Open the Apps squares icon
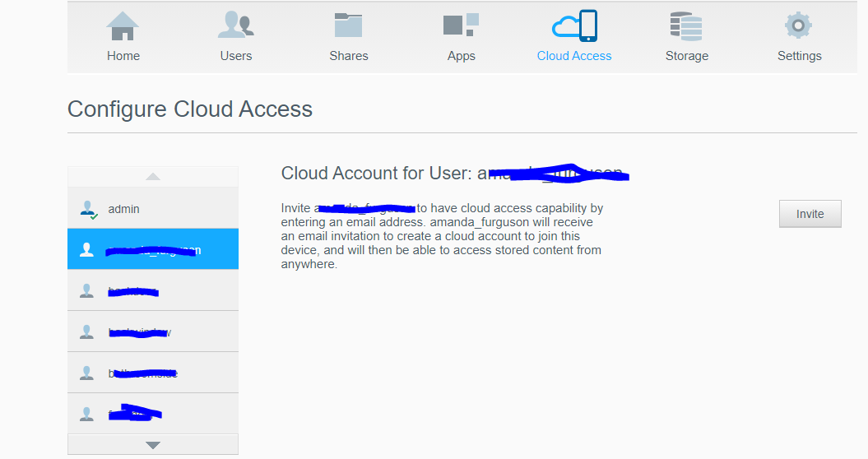Viewport: 868px width, 459px height. pyautogui.click(x=461, y=25)
